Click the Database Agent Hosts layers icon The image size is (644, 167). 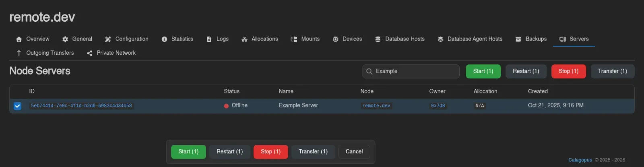pyautogui.click(x=440, y=39)
